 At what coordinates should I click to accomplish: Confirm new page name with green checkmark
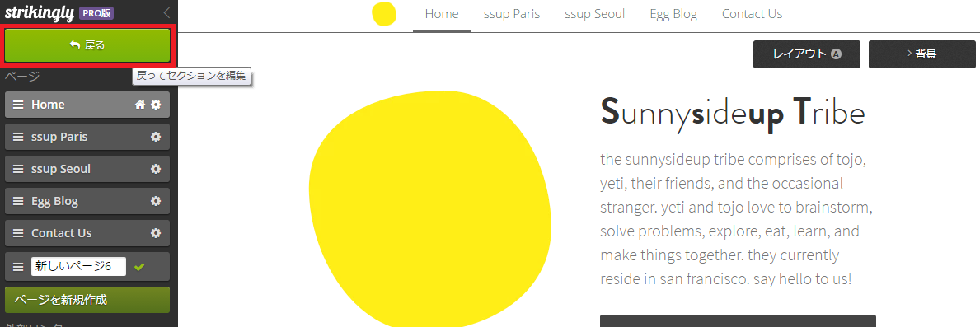[139, 267]
